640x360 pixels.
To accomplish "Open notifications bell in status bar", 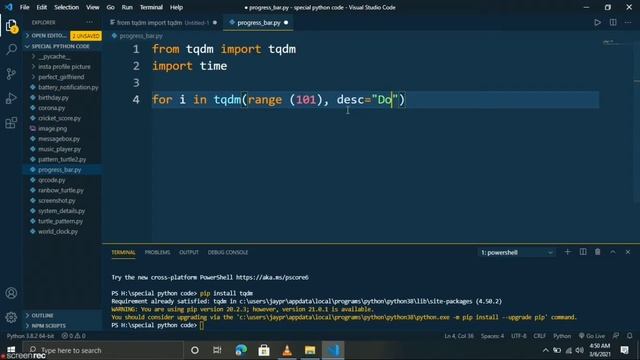I will (629, 336).
